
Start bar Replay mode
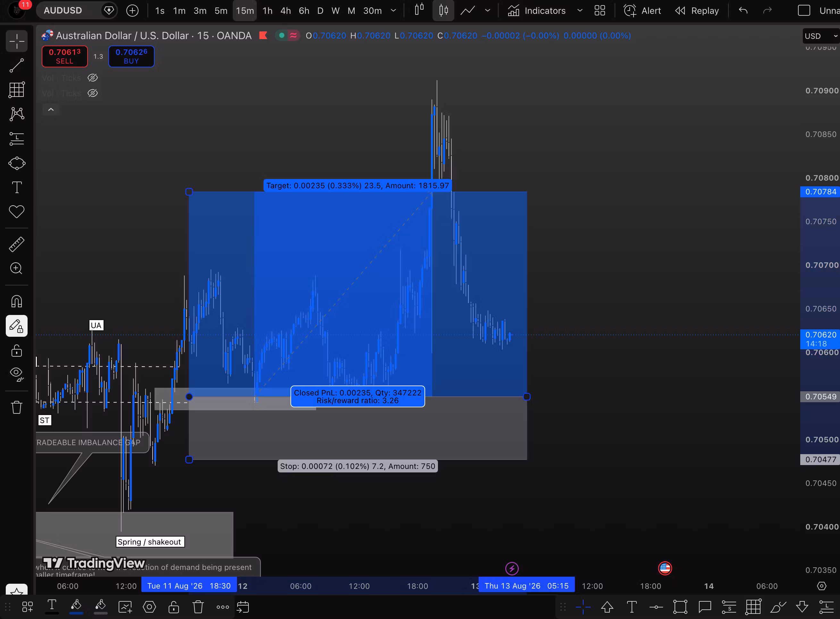tap(697, 11)
